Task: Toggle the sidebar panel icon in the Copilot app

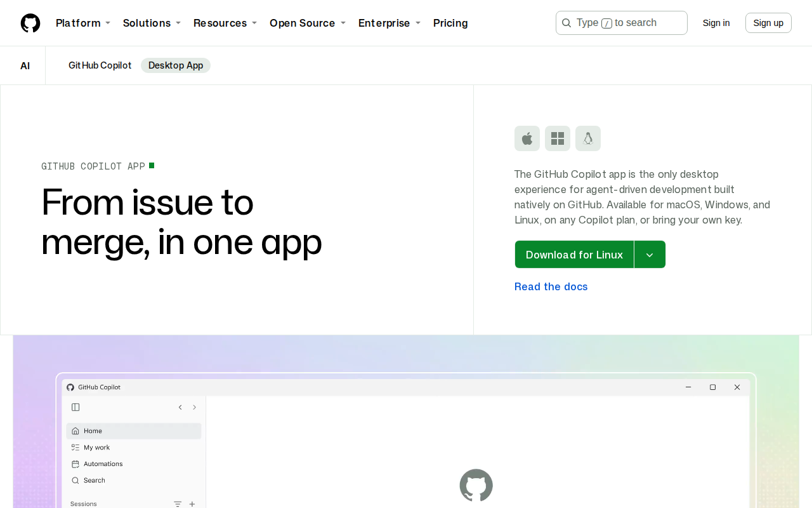Action: (75, 407)
